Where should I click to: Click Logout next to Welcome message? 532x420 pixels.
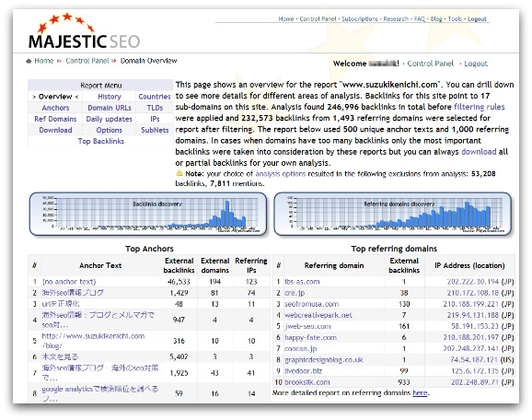click(476, 64)
